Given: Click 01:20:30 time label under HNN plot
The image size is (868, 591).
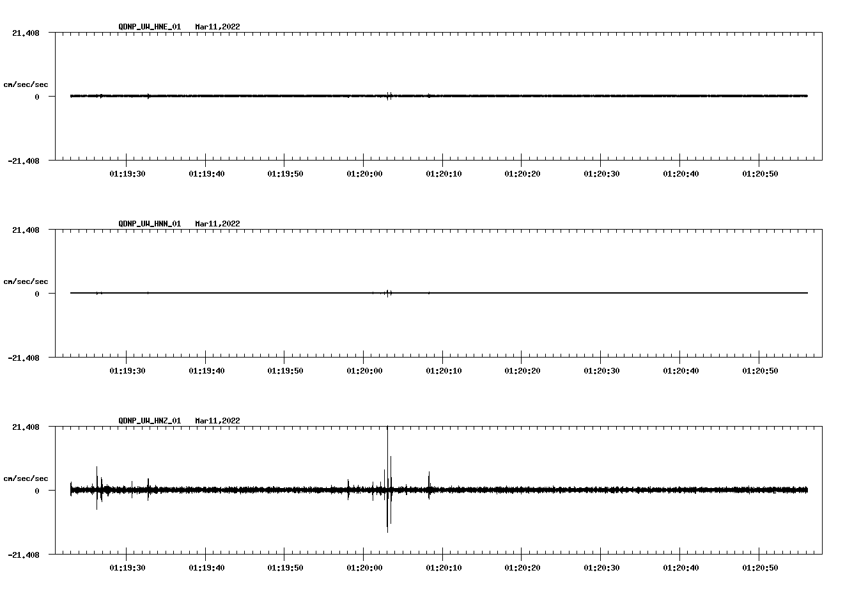Looking at the screenshot, I should point(601,371).
